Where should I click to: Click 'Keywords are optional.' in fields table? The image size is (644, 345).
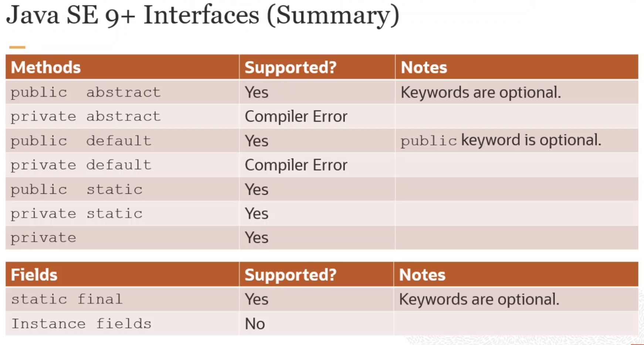[x=479, y=299]
